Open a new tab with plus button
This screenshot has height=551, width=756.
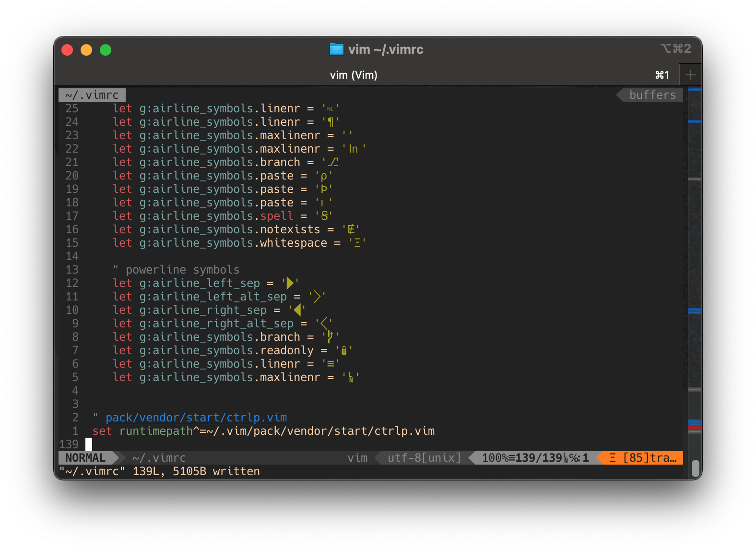click(x=691, y=75)
